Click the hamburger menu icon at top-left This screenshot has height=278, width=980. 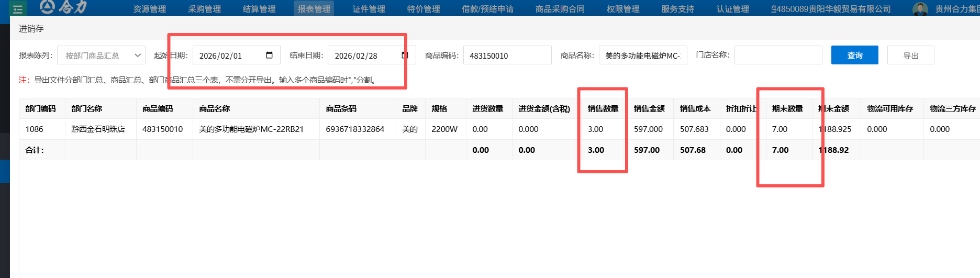coord(17,9)
